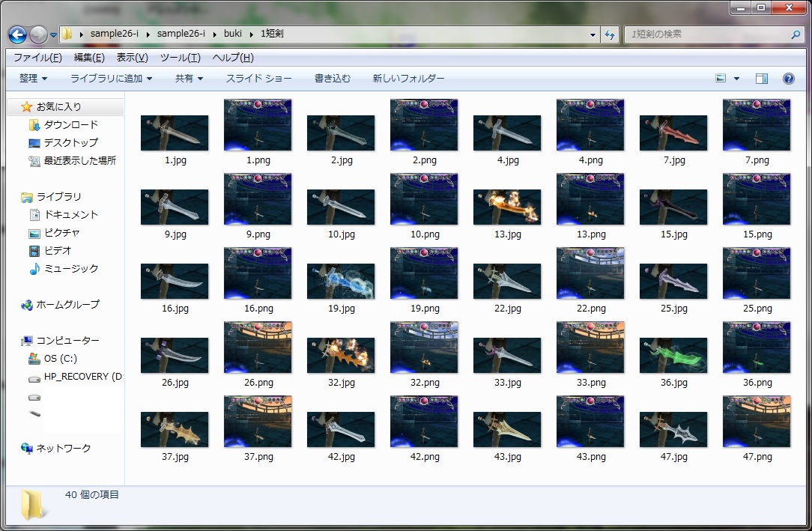Click the 1短剣 breadcrumb segment
The width and height of the screenshot is (812, 531).
tap(272, 34)
